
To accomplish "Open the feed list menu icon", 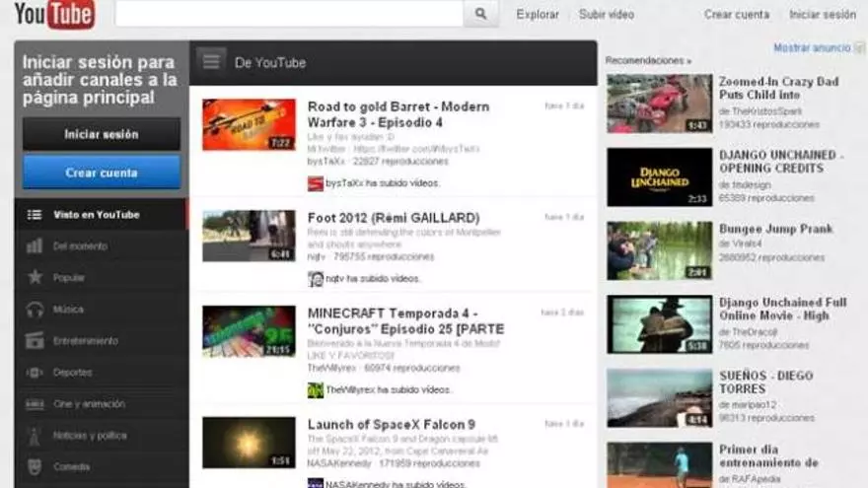I will coord(211,62).
